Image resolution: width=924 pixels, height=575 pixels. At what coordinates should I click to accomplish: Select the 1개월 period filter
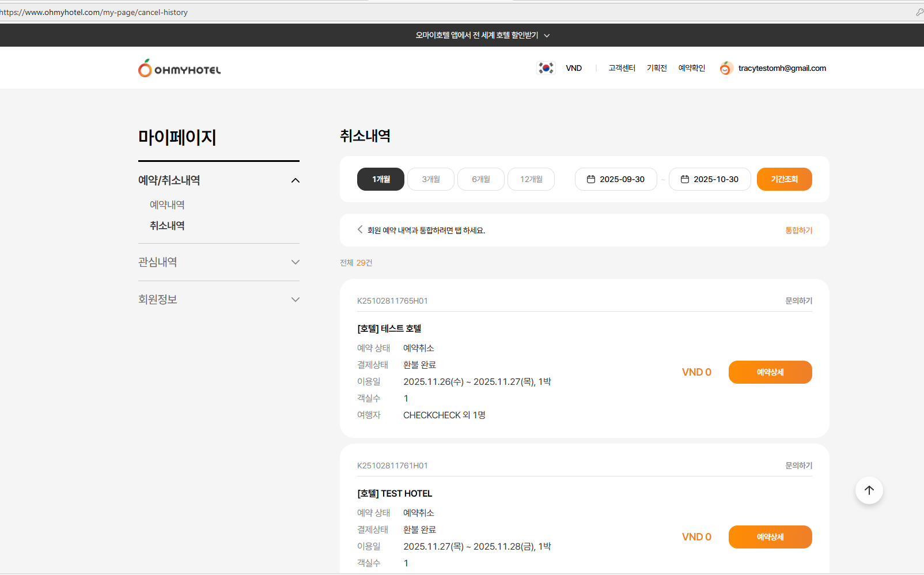(x=380, y=179)
